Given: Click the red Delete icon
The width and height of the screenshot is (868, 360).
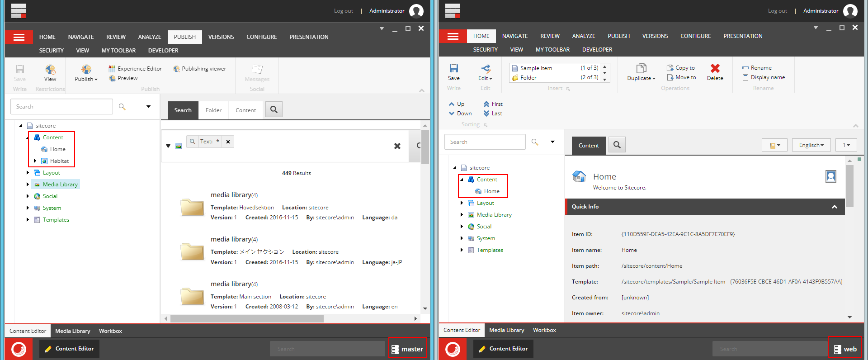Looking at the screenshot, I should (715, 68).
